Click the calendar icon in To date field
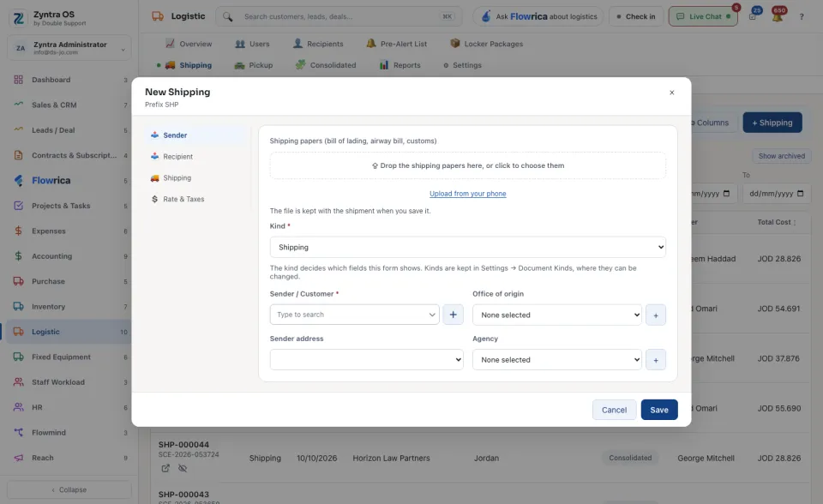This screenshot has width=823, height=504. coord(801,193)
